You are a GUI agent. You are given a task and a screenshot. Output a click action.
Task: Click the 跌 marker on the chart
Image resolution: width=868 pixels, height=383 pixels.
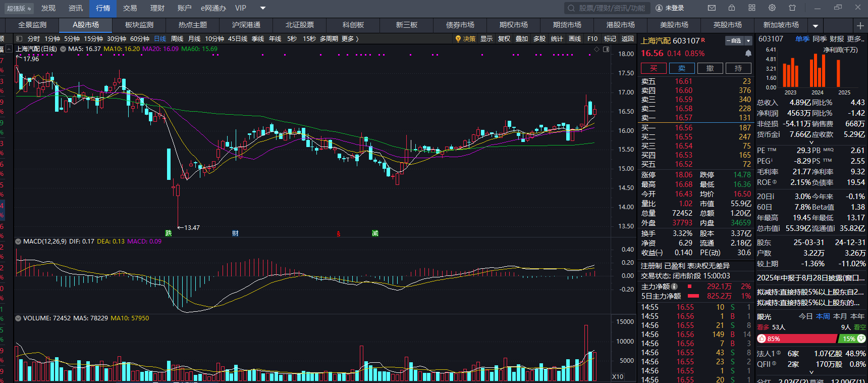click(x=169, y=233)
